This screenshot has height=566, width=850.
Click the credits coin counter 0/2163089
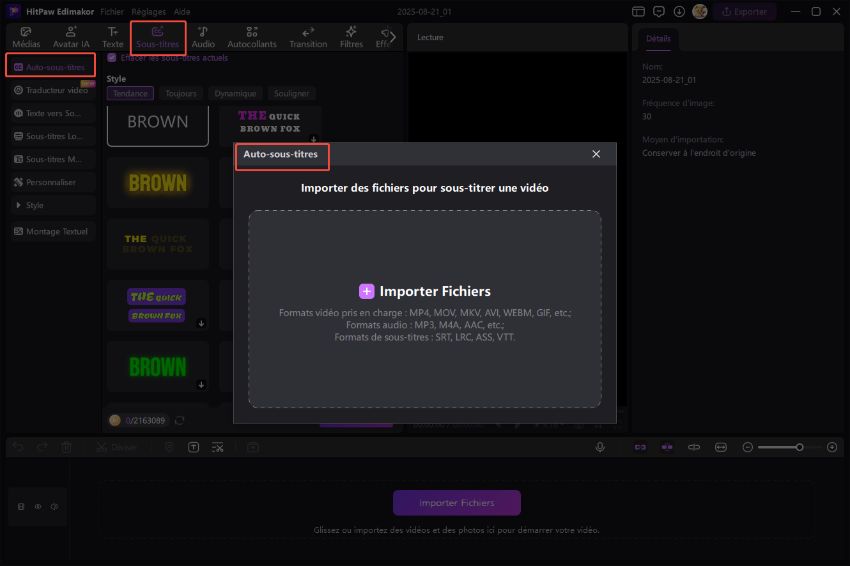(138, 420)
